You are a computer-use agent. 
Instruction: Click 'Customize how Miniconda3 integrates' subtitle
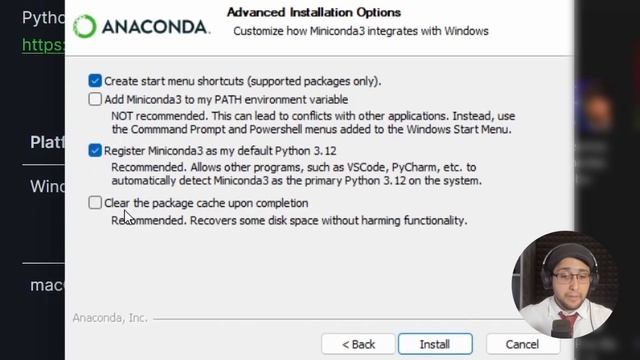pos(361,31)
